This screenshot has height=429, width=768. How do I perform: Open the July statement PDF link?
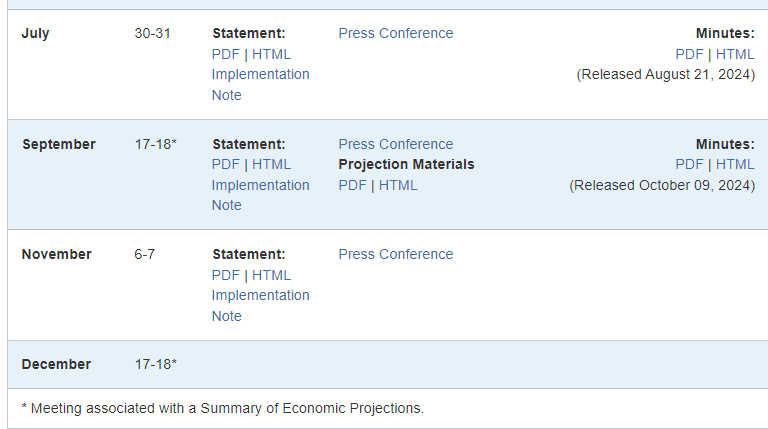point(226,54)
